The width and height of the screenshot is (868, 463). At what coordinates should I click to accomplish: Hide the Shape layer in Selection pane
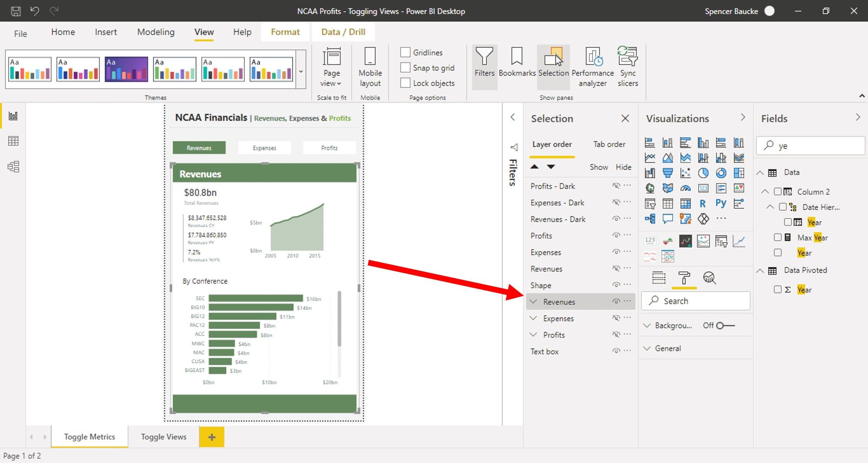tap(615, 284)
